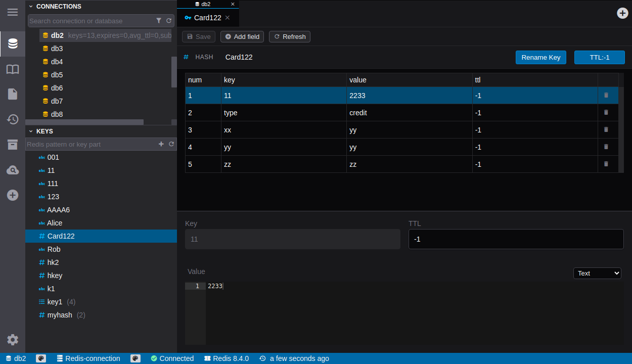Image resolution: width=632 pixels, height=364 pixels.
Task: Open the hamburger menu icon
Action: click(13, 12)
